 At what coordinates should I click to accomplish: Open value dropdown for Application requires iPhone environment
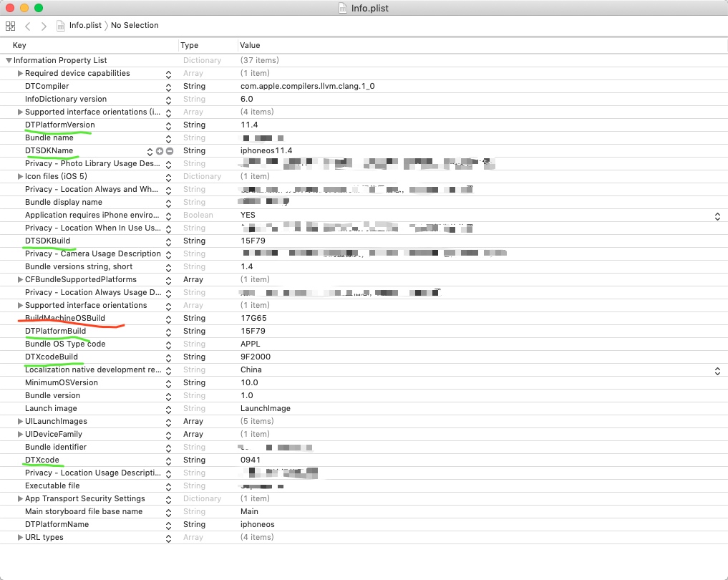(x=717, y=216)
